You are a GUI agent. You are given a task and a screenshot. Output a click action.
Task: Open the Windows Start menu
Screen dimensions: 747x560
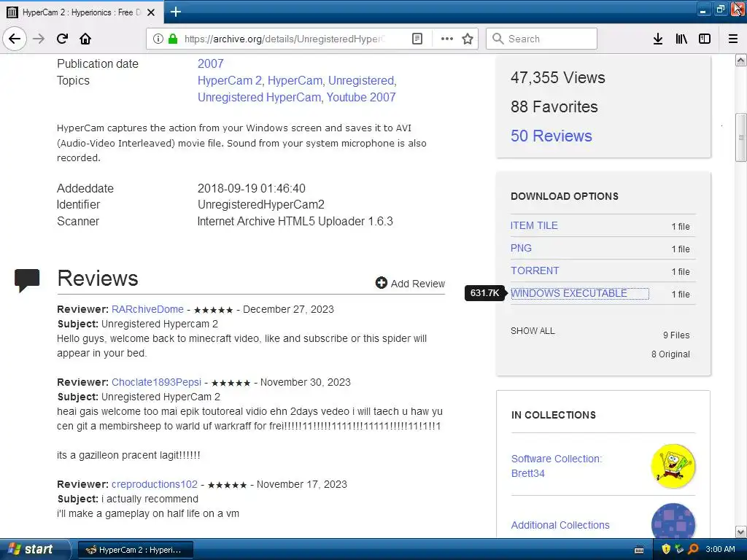34,549
